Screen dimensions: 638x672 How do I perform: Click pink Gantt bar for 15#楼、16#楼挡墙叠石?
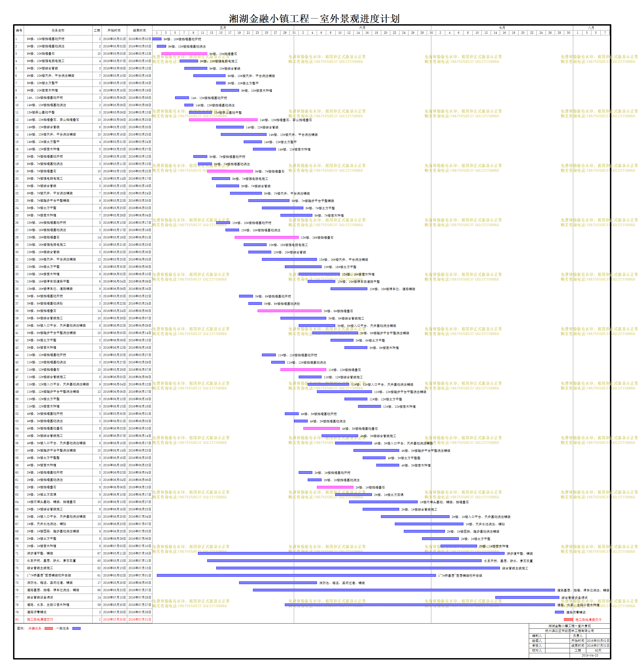(x=267, y=237)
